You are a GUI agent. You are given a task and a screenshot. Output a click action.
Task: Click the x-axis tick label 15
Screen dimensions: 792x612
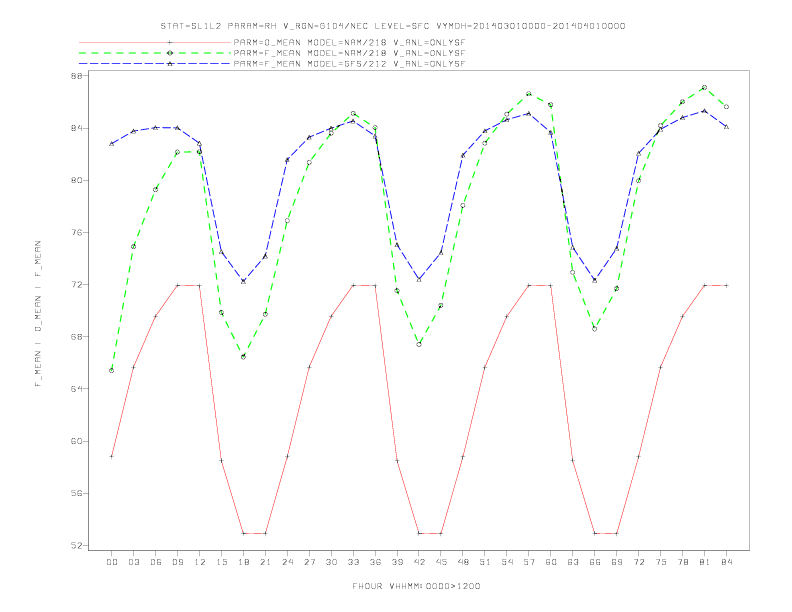point(221,562)
